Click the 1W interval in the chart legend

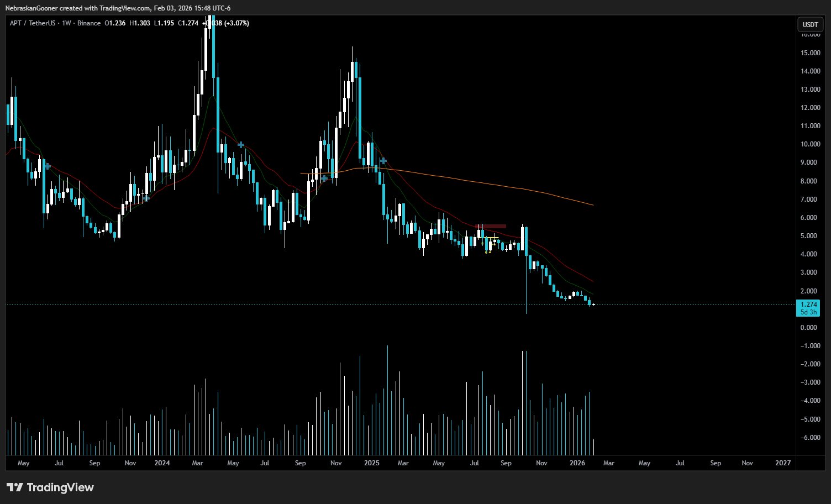point(66,23)
